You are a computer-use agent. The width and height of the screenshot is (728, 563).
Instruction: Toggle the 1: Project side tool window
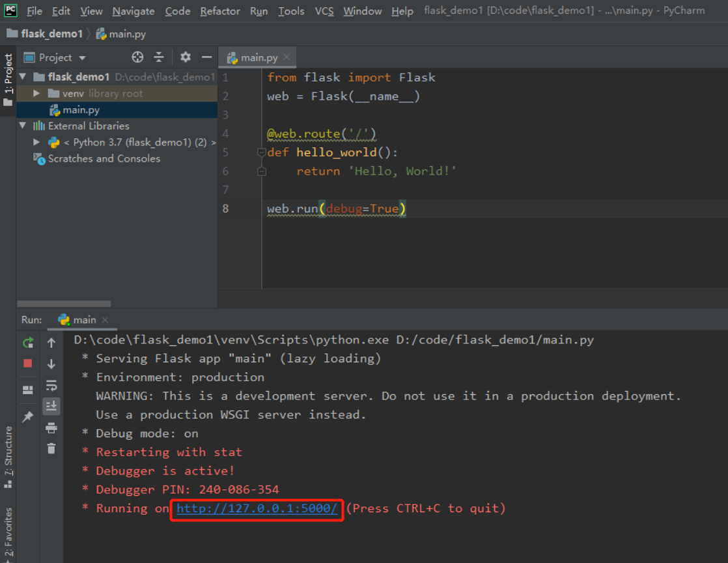8,80
